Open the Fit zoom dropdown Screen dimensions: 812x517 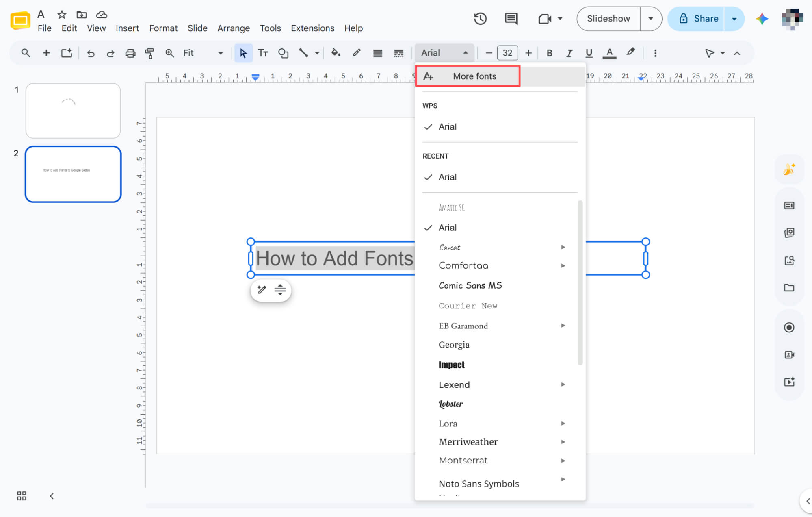[x=203, y=53]
